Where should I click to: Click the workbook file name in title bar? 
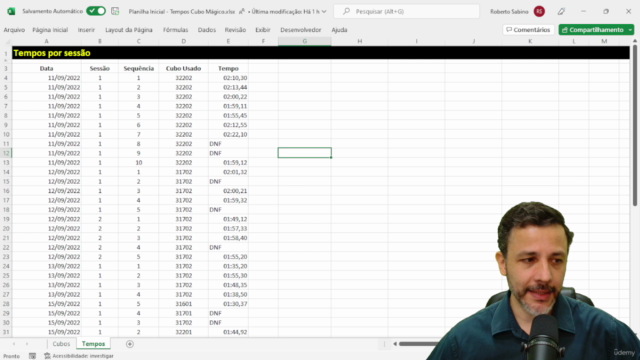[182, 11]
